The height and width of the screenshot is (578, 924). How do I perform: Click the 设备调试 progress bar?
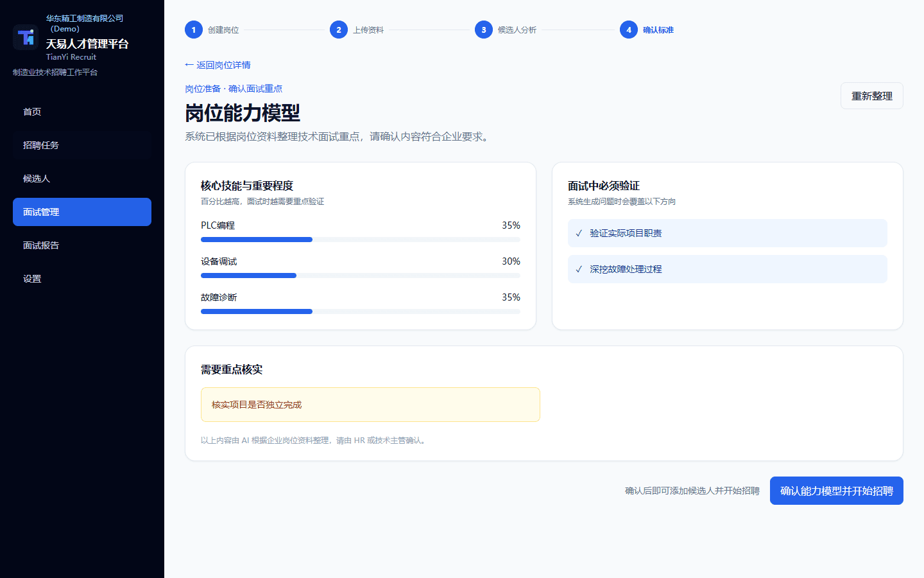pyautogui.click(x=361, y=276)
